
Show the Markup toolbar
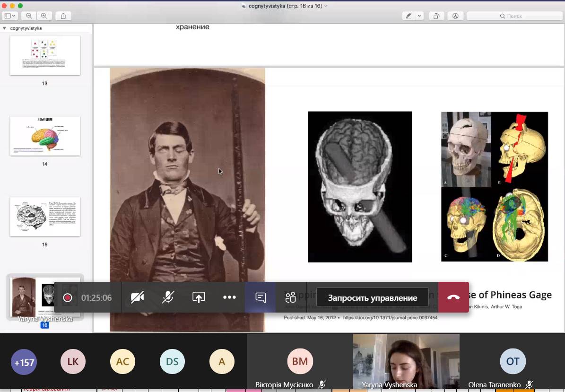pos(455,16)
